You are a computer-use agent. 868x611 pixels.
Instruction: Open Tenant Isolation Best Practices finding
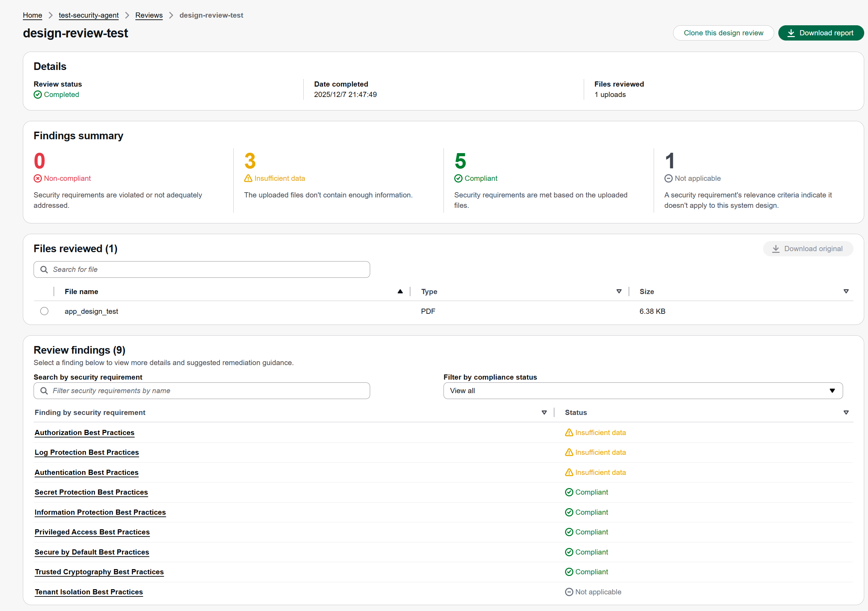89,592
